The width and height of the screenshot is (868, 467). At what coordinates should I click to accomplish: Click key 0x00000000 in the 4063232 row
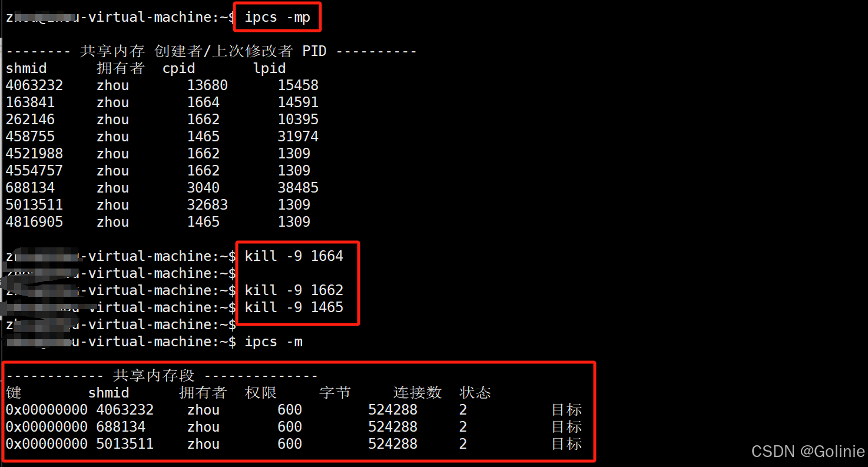[47, 409]
